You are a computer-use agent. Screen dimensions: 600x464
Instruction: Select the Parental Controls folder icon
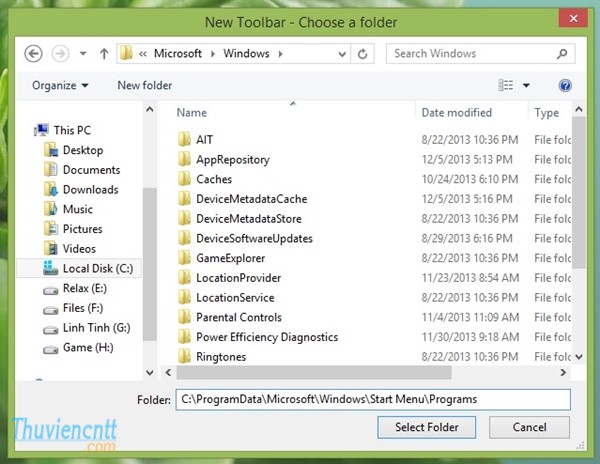[184, 317]
